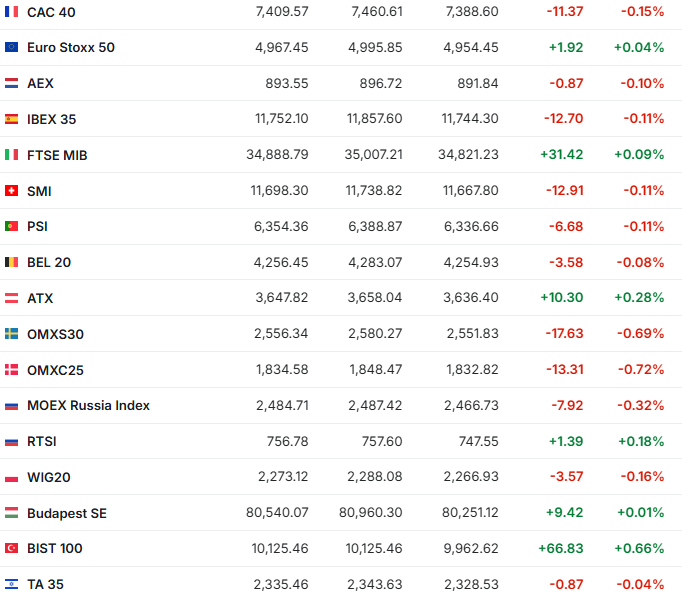Image resolution: width=682 pixels, height=600 pixels.
Task: Click the Israel flag icon beside TA 35
Action: pos(12,584)
